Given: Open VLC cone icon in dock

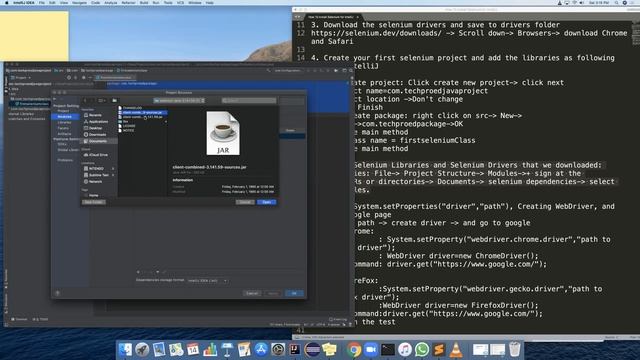Looking at the screenshot, I should [456, 350].
